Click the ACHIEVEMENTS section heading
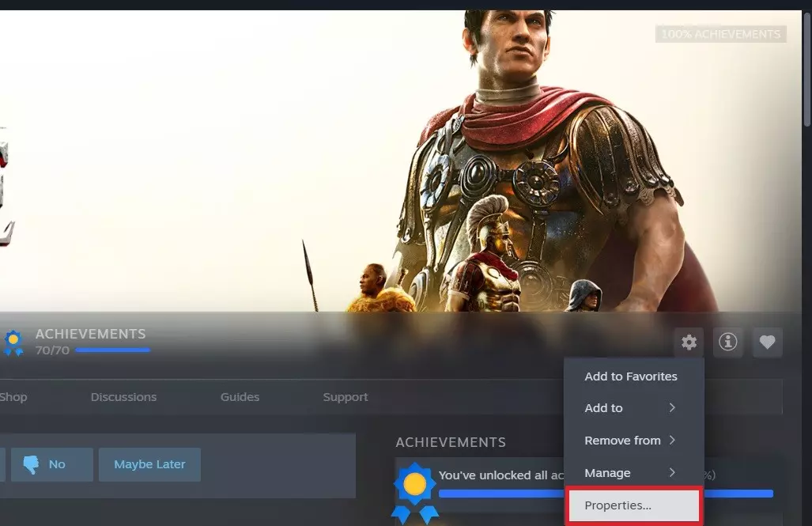 451,442
